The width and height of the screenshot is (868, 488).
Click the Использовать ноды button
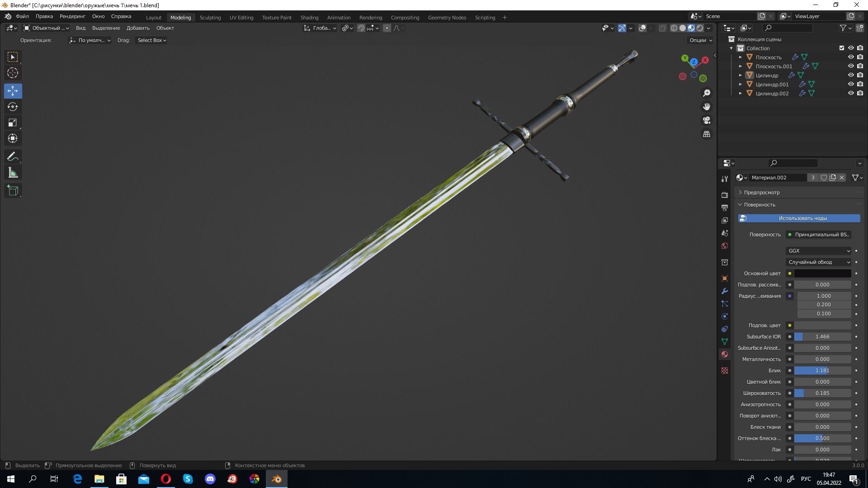798,218
